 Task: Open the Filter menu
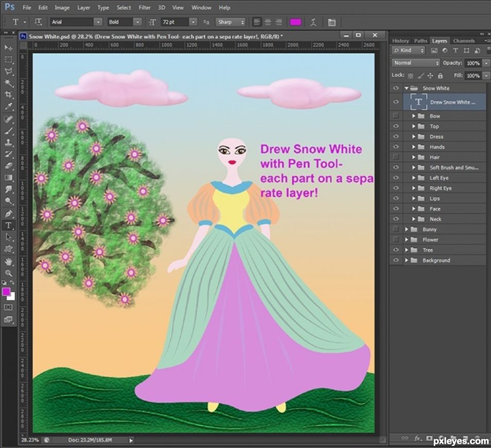pyautogui.click(x=145, y=8)
